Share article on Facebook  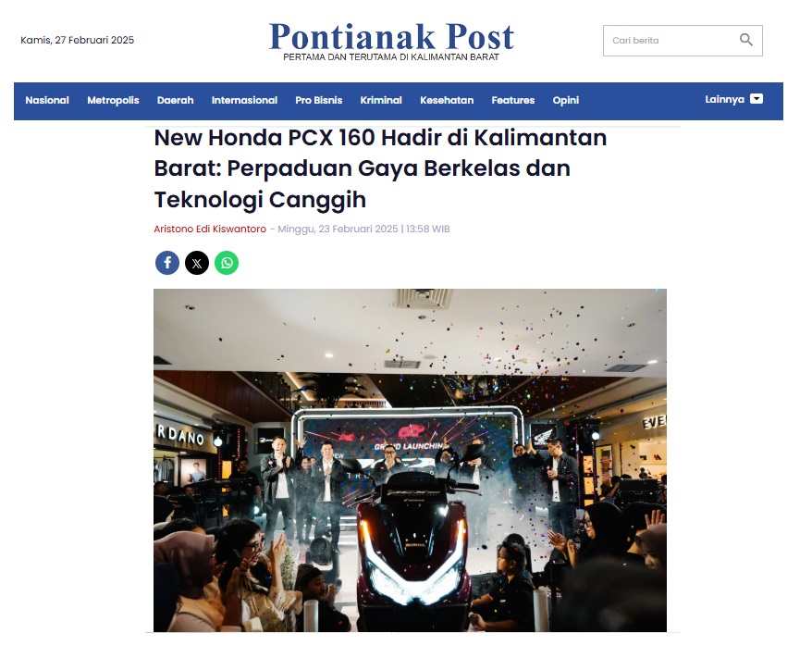167,263
